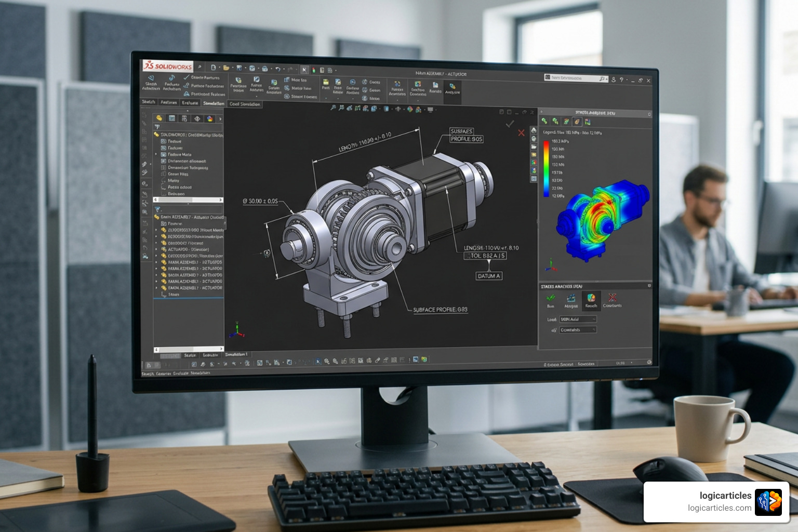Click the display style cube icon in view toolbar
The height and width of the screenshot is (532, 798).
386,109
